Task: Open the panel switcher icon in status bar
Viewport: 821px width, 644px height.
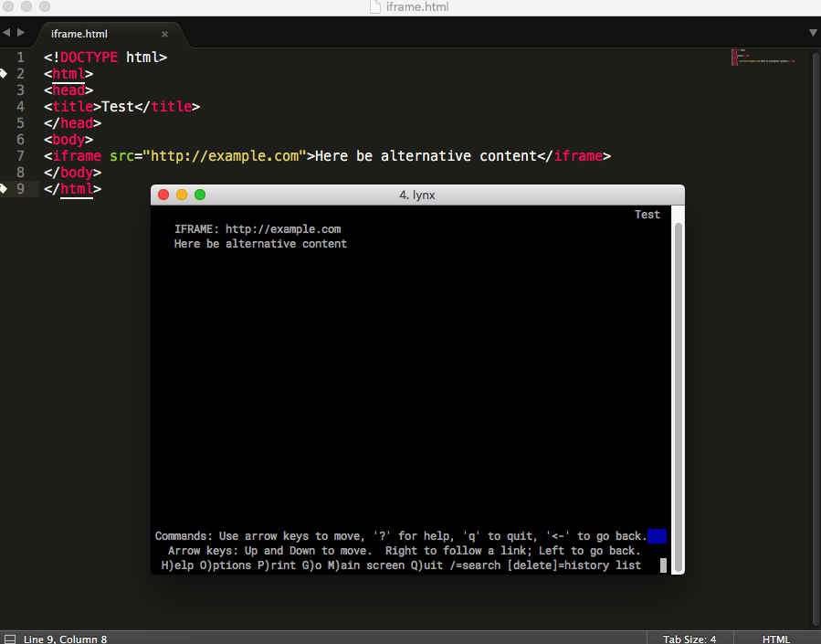Action: pyautogui.click(x=9, y=639)
